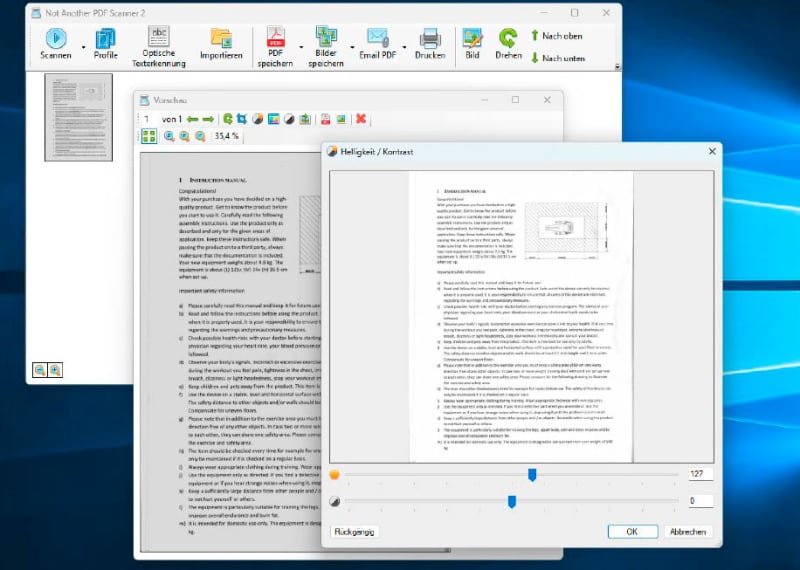Click the preview image in Helligkeit dialog
The image size is (800, 570).
[521, 317]
